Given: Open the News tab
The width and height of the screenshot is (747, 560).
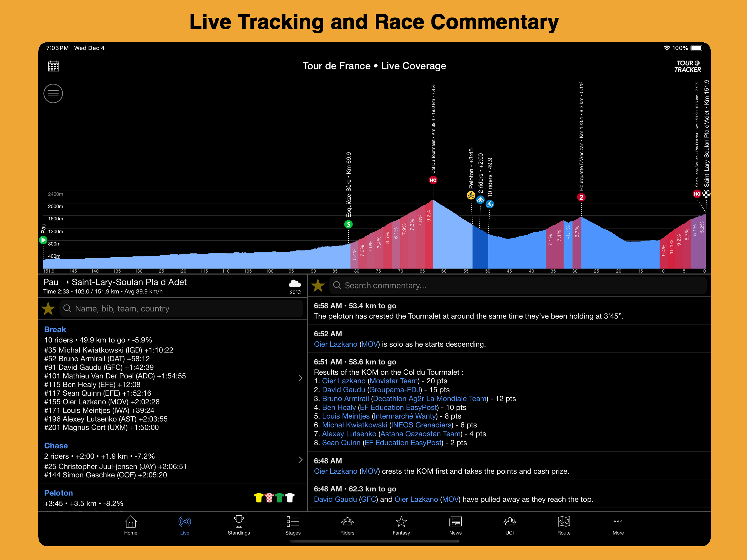Looking at the screenshot, I should tap(455, 526).
